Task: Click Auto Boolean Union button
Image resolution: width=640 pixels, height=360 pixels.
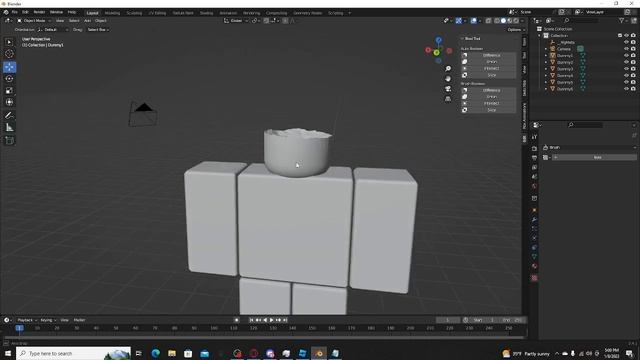Action: point(489,62)
